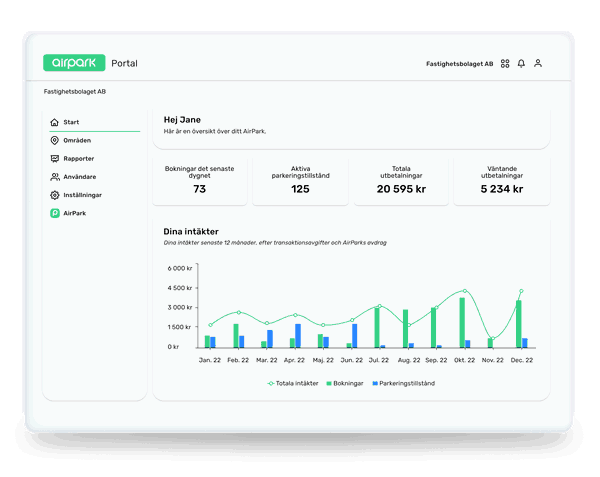Click the Feb. 22 green bookings bar

tap(236, 336)
